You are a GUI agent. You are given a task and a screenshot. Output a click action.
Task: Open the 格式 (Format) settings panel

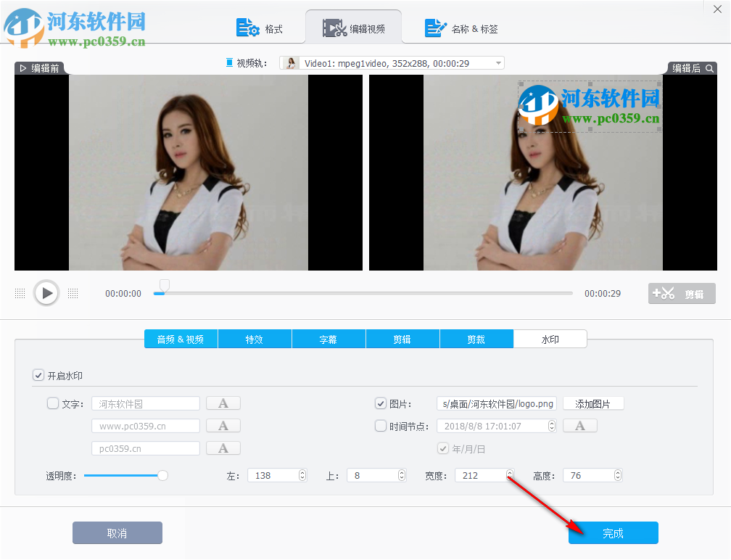point(248,26)
